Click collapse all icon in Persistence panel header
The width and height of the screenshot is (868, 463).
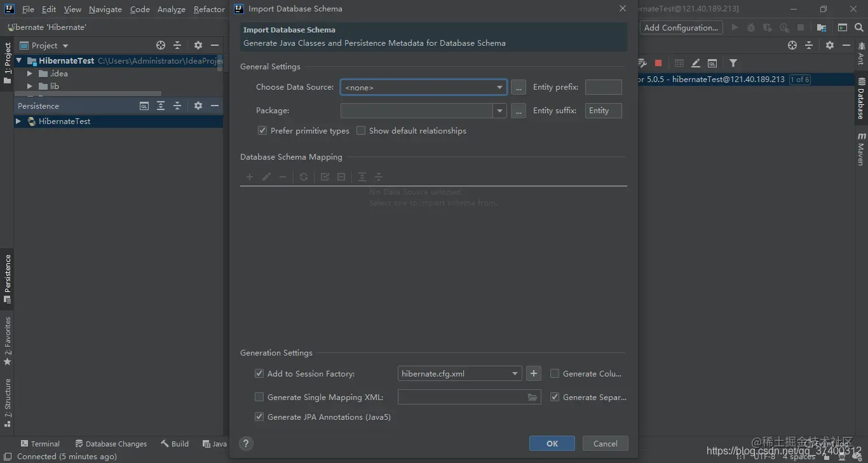(177, 106)
